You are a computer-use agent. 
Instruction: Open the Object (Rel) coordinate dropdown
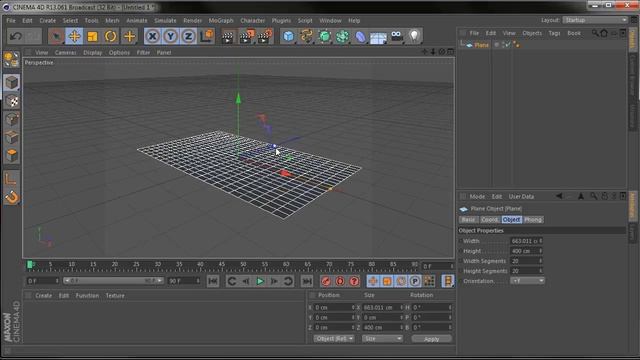(333, 339)
